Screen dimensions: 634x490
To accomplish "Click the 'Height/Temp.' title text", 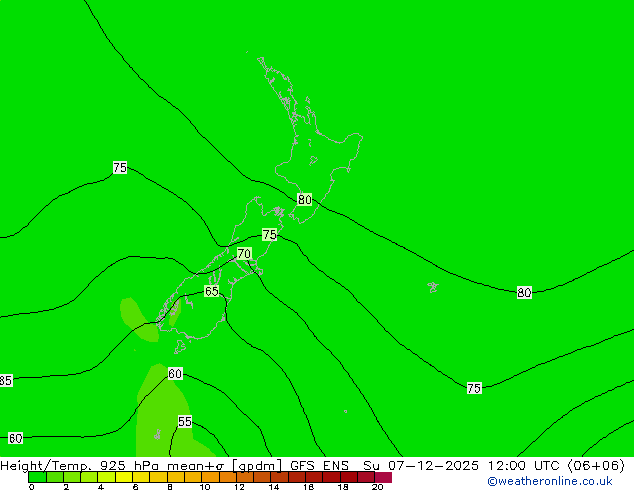I will [47, 466].
